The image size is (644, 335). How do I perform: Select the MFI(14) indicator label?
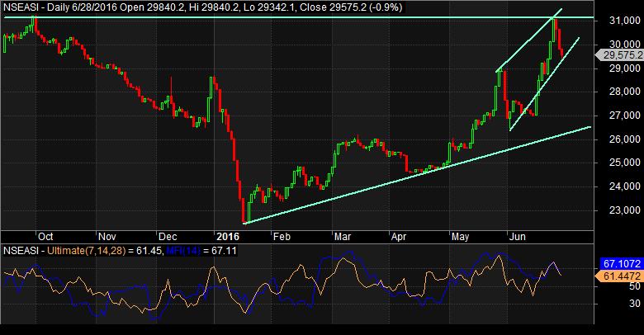click(182, 251)
